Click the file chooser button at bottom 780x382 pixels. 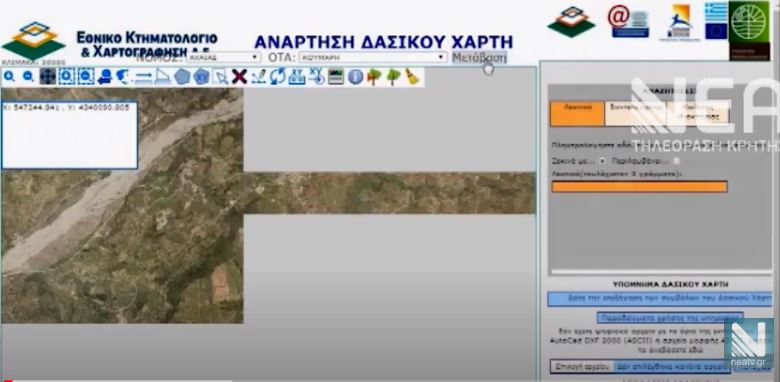[582, 367]
